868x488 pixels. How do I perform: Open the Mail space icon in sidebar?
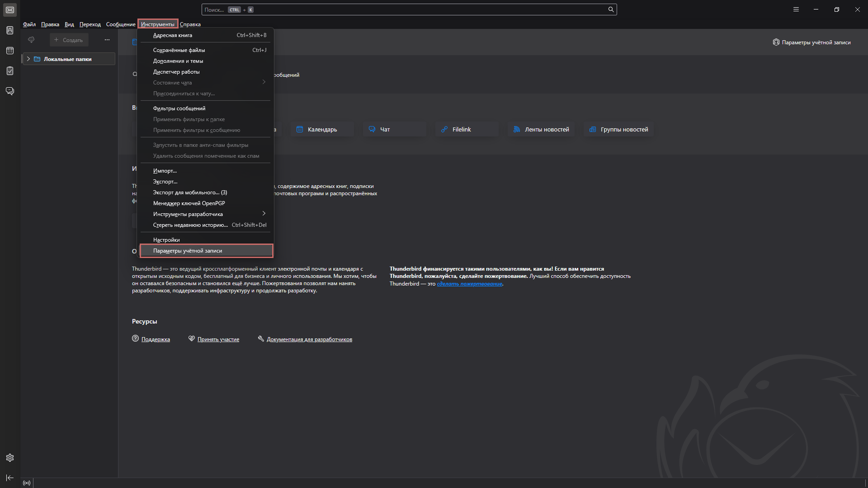(x=10, y=10)
